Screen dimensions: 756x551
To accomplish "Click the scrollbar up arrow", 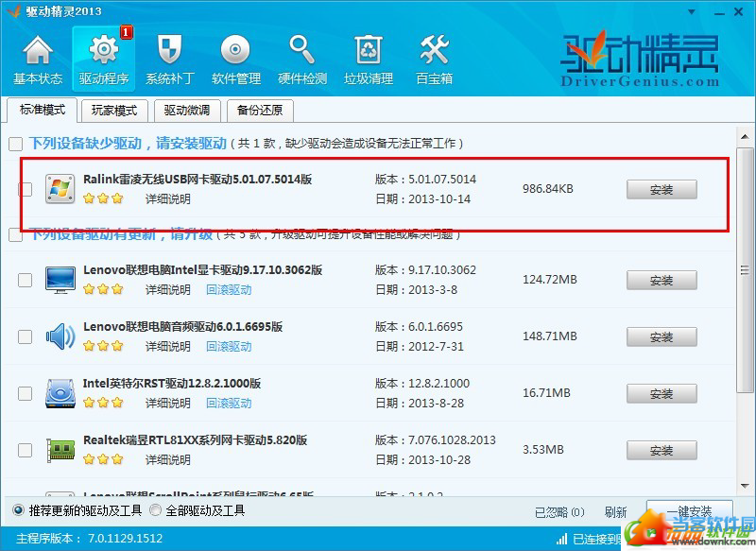I will tap(745, 137).
